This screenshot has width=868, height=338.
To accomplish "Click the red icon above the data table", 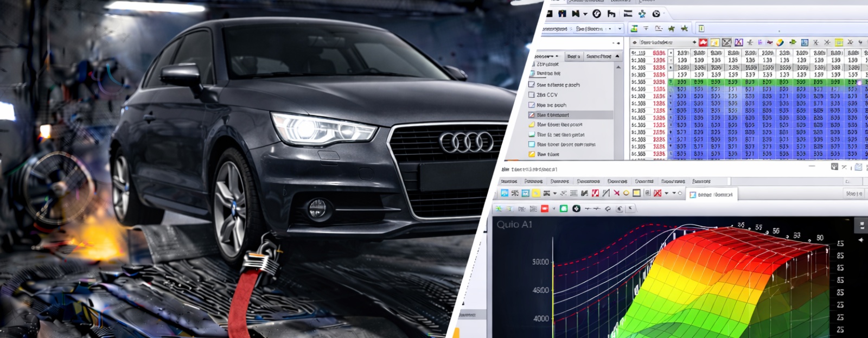I will [x=703, y=42].
